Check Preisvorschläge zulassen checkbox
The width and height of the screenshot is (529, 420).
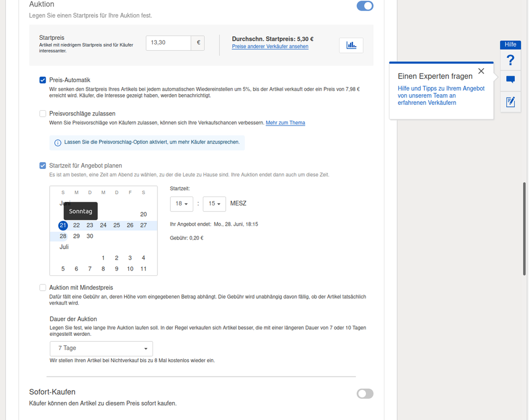click(x=43, y=113)
